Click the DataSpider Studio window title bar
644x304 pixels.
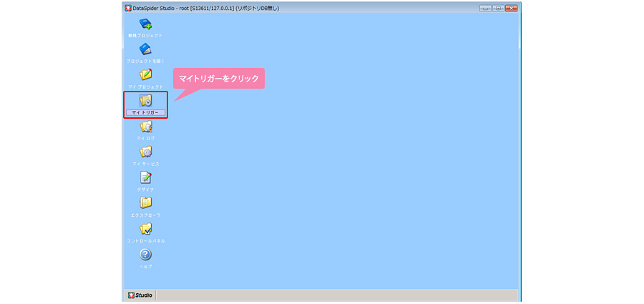point(322,8)
